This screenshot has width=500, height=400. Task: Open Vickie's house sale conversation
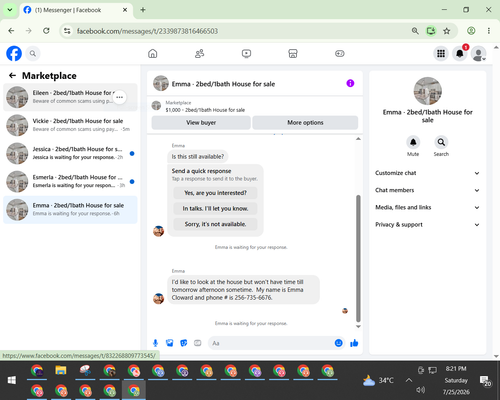coord(70,125)
